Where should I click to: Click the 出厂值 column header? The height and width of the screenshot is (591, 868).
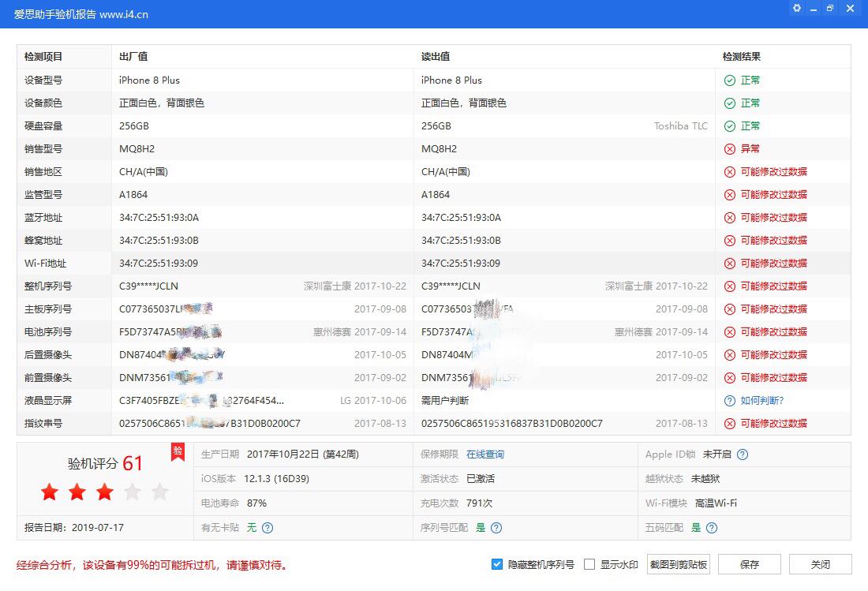coord(133,57)
